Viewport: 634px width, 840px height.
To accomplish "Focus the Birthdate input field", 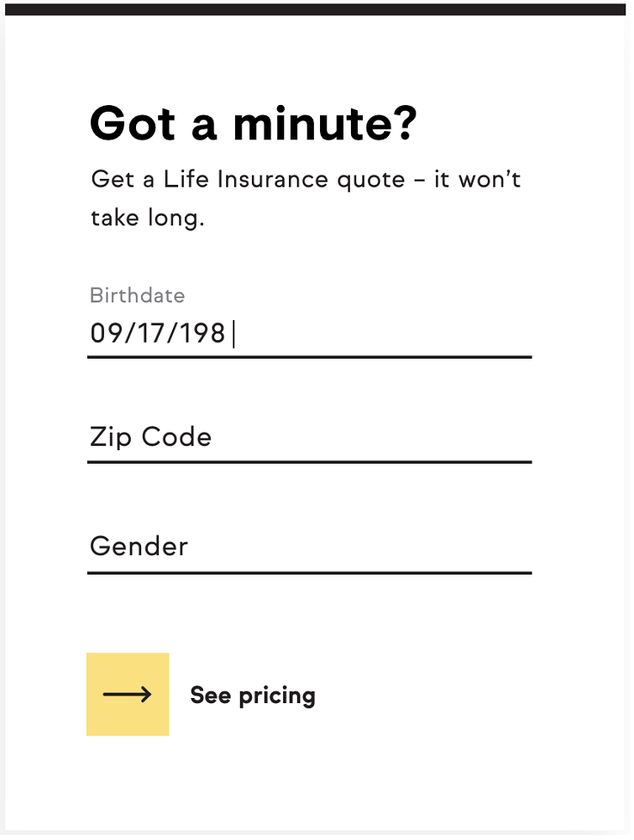I will coord(309,334).
